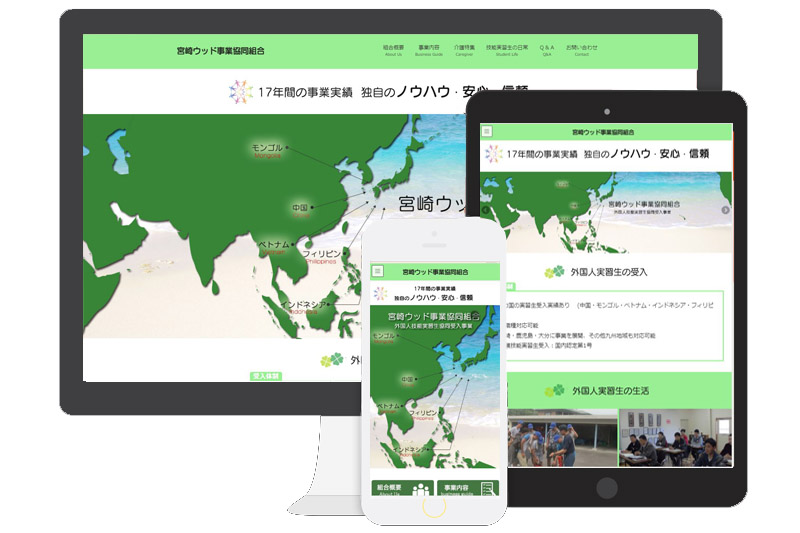Click the 中国 China label on desktop map

(x=301, y=211)
